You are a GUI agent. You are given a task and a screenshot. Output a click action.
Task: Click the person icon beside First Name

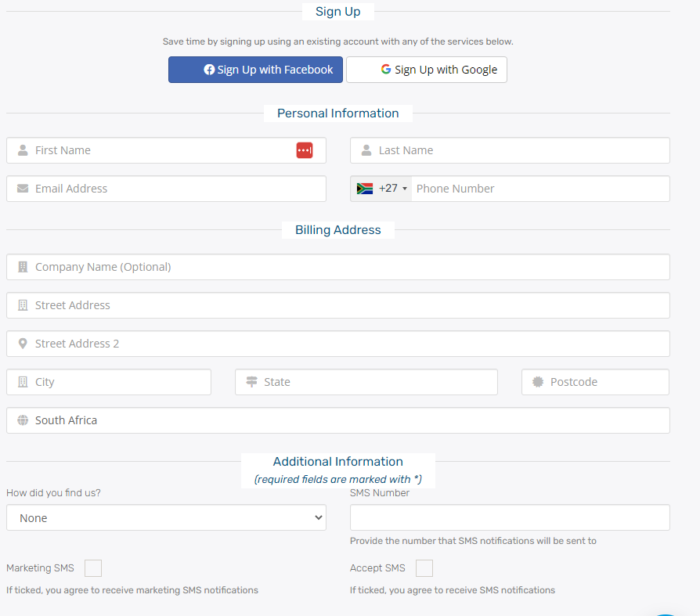[23, 150]
